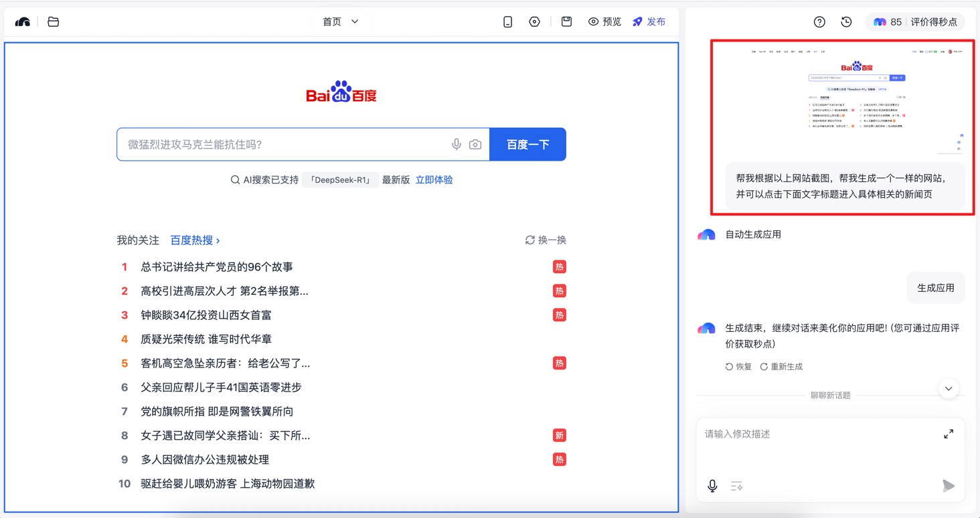Open headline 质疑光荣传统 谁写时代华章
This screenshot has width=980, height=518.
(206, 339)
